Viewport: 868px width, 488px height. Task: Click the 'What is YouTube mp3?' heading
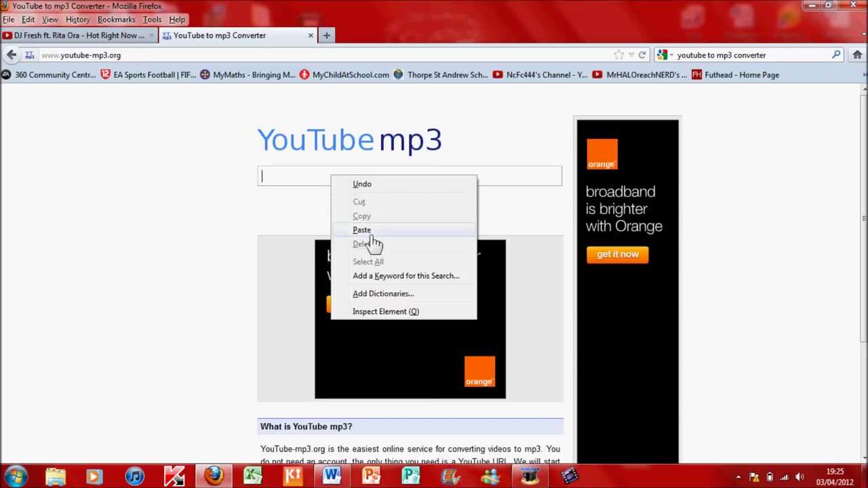point(306,426)
